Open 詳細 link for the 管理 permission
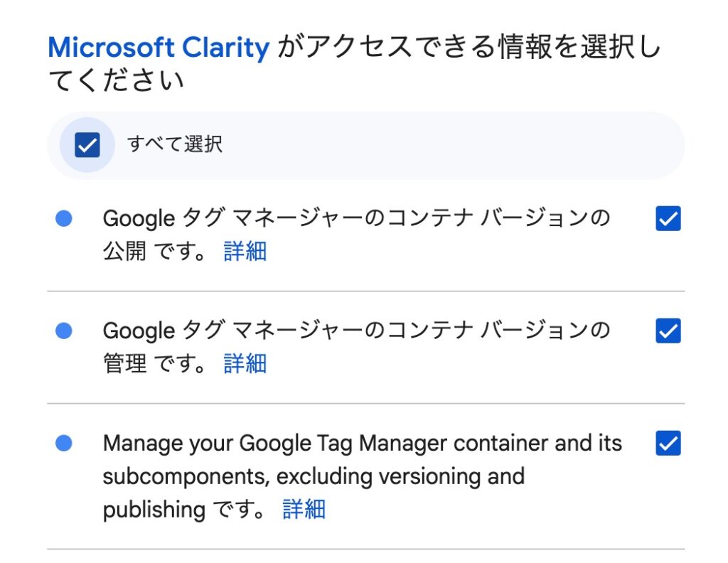728x563 pixels. pyautogui.click(x=245, y=363)
